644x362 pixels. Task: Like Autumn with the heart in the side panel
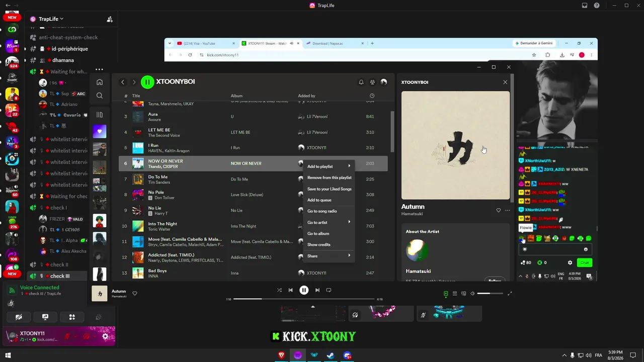[x=499, y=210]
